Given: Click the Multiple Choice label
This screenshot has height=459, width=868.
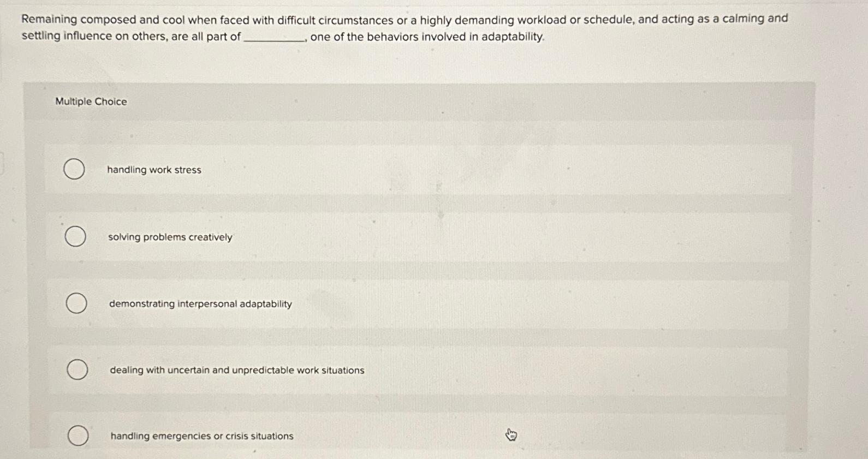Looking at the screenshot, I should (91, 102).
